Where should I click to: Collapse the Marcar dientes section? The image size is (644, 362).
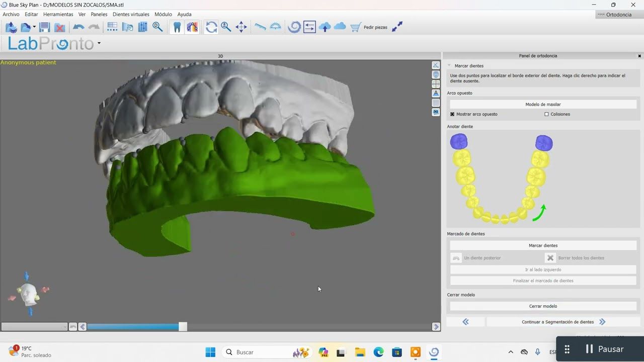pyautogui.click(x=449, y=66)
